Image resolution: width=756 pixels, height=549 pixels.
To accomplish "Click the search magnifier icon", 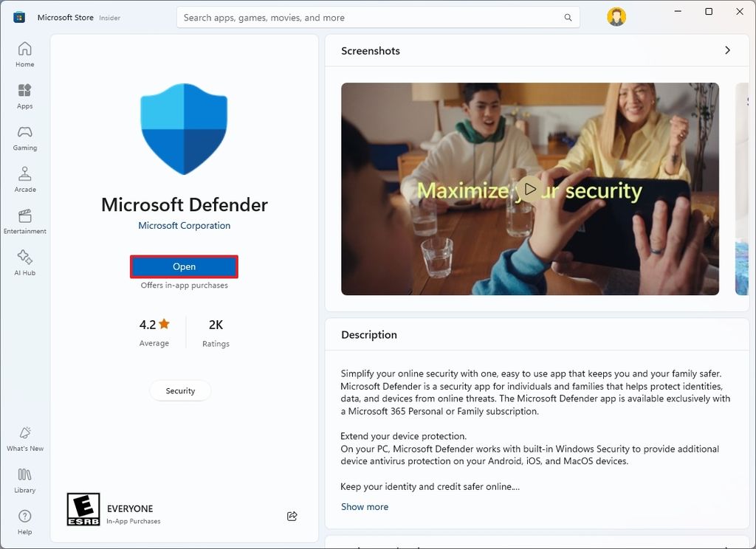I will coord(568,17).
